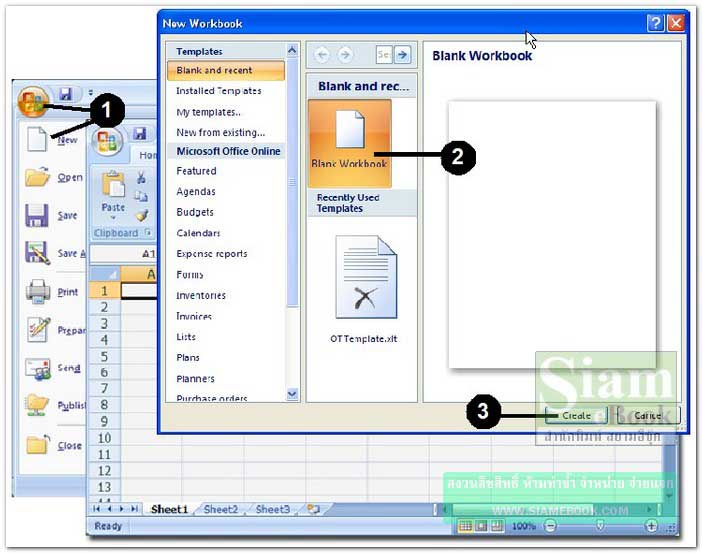Switch to Normal view in status bar
Screen dimensions: 702x553
click(466, 526)
